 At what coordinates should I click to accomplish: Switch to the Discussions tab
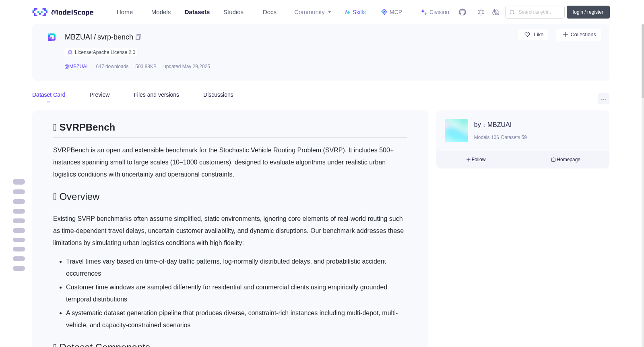coord(218,95)
